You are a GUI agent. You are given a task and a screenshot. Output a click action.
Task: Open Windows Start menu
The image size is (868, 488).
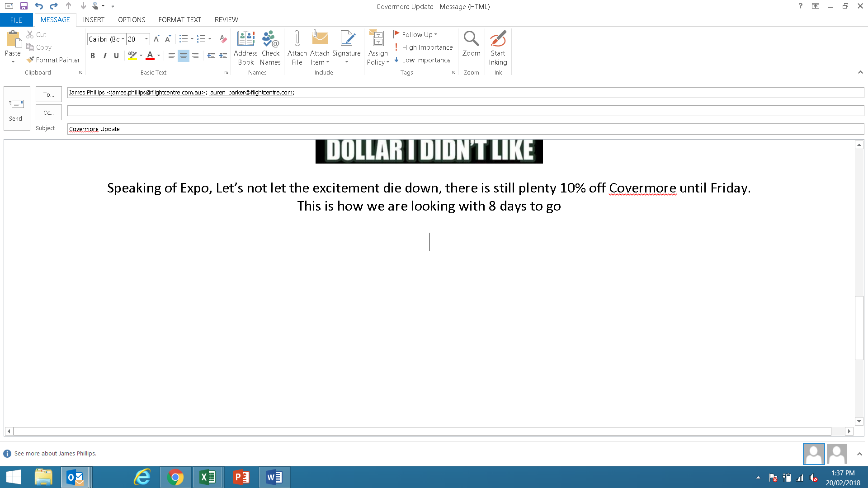coord(14,477)
